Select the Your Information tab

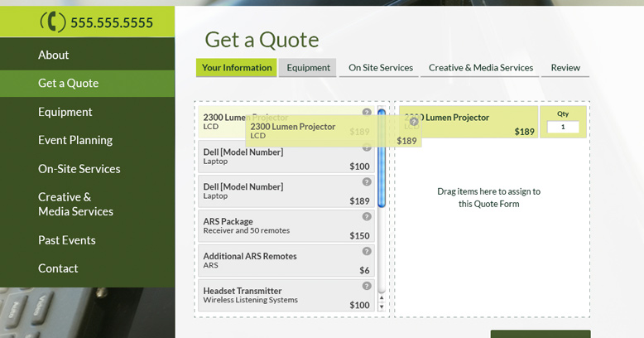(x=236, y=68)
